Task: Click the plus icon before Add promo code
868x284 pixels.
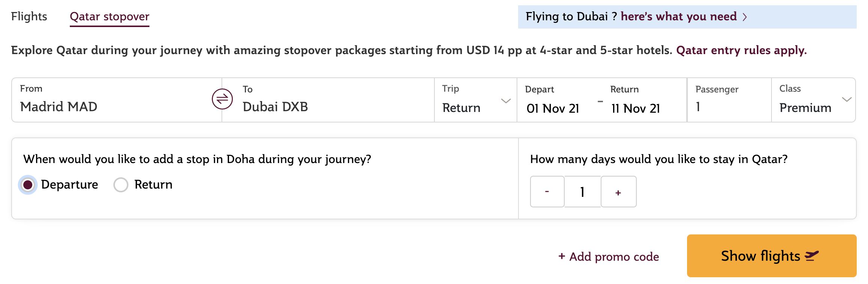Action: coord(562,256)
